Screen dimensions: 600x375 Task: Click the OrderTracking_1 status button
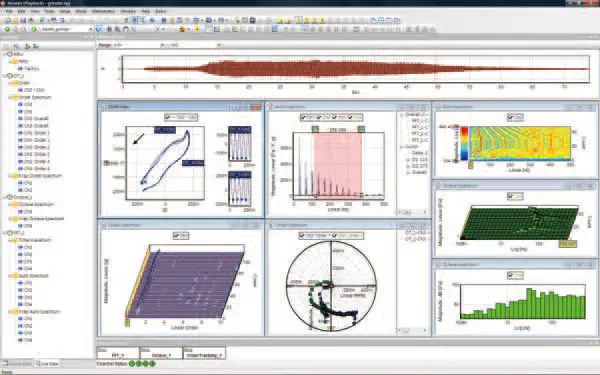pyautogui.click(x=204, y=353)
